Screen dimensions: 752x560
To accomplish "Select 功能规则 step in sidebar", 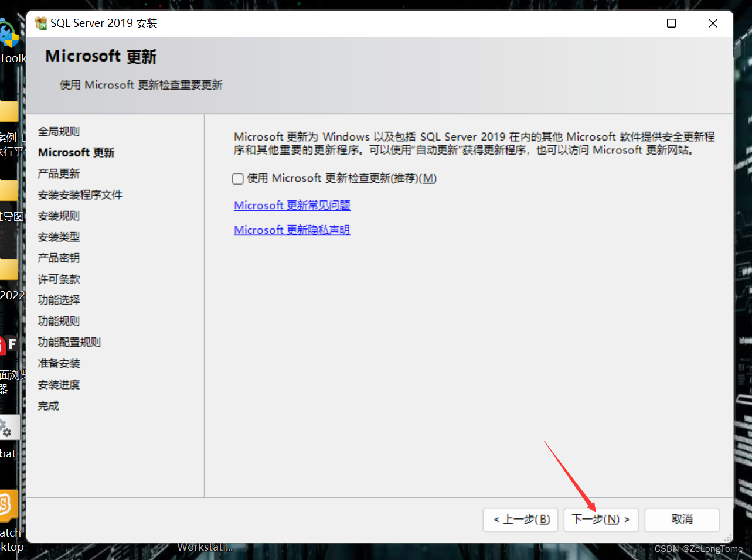I will [x=59, y=321].
